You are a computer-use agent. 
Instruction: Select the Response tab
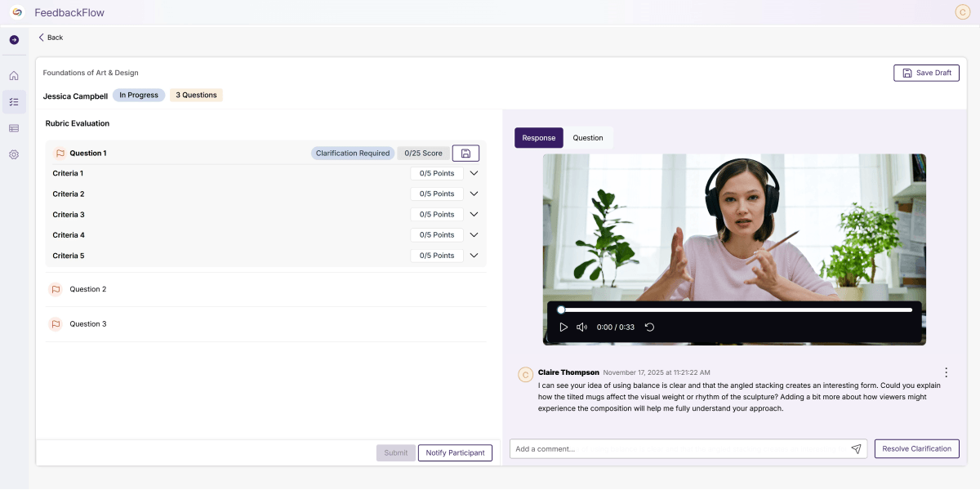(x=538, y=138)
